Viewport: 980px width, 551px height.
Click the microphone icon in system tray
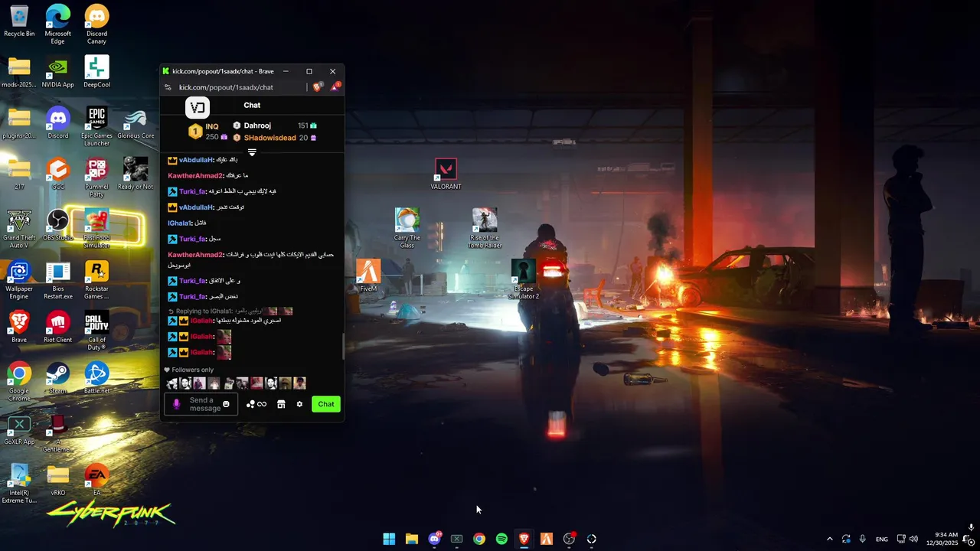click(x=863, y=539)
